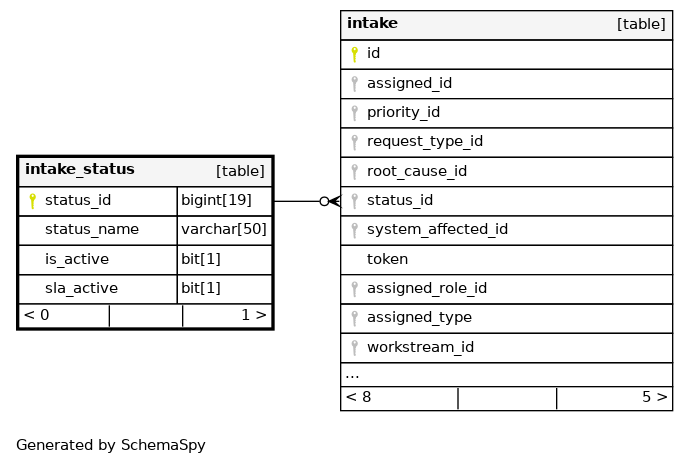This screenshot has height=465, width=688.
Task: Select the status_name column row
Action: click(x=92, y=230)
